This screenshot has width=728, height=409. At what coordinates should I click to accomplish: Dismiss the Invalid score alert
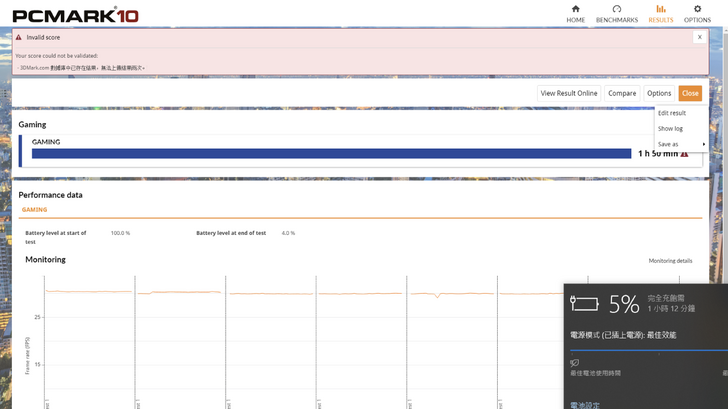(698, 37)
